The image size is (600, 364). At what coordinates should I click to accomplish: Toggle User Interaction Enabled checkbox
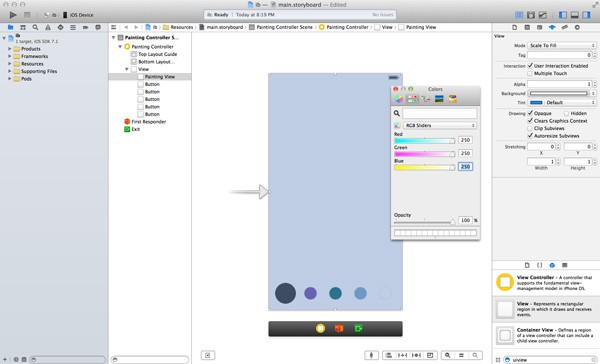click(x=530, y=66)
